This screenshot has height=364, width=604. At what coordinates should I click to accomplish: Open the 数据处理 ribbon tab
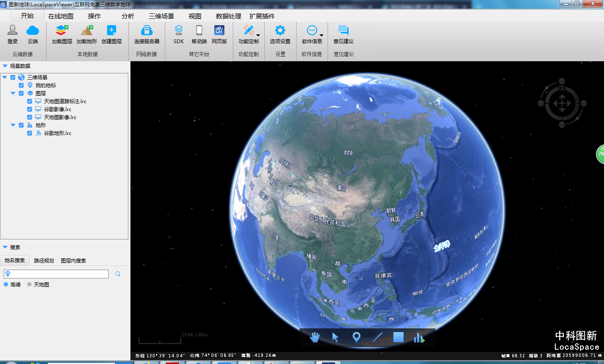click(x=229, y=16)
